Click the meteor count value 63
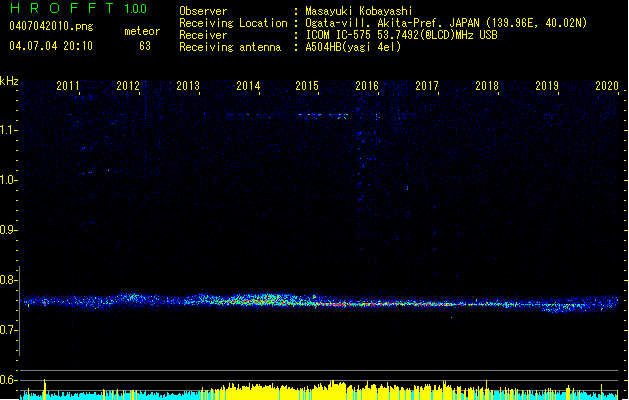Image resolution: width=629 pixels, height=400 pixels. pos(145,46)
